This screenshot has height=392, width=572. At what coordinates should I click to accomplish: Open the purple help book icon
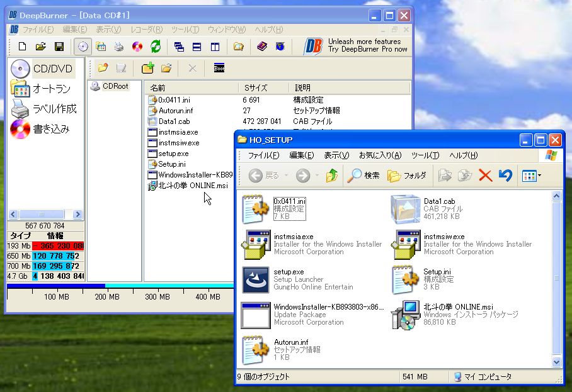[262, 47]
